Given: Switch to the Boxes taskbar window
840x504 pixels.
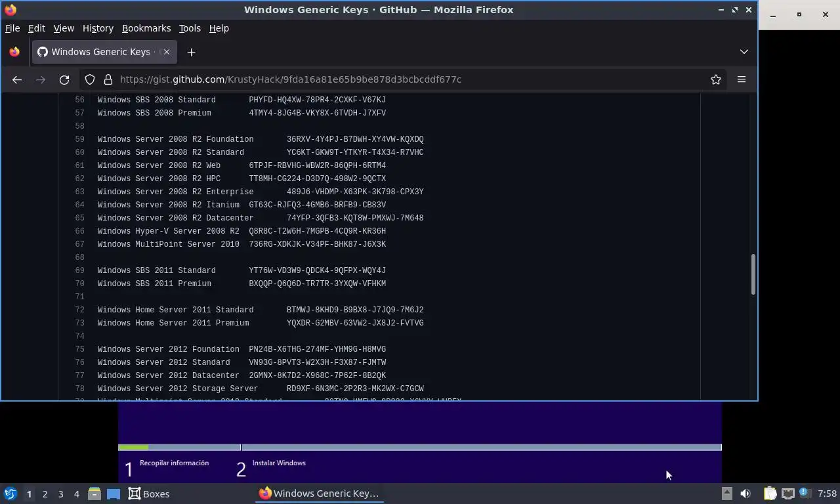Looking at the screenshot, I should [x=149, y=493].
